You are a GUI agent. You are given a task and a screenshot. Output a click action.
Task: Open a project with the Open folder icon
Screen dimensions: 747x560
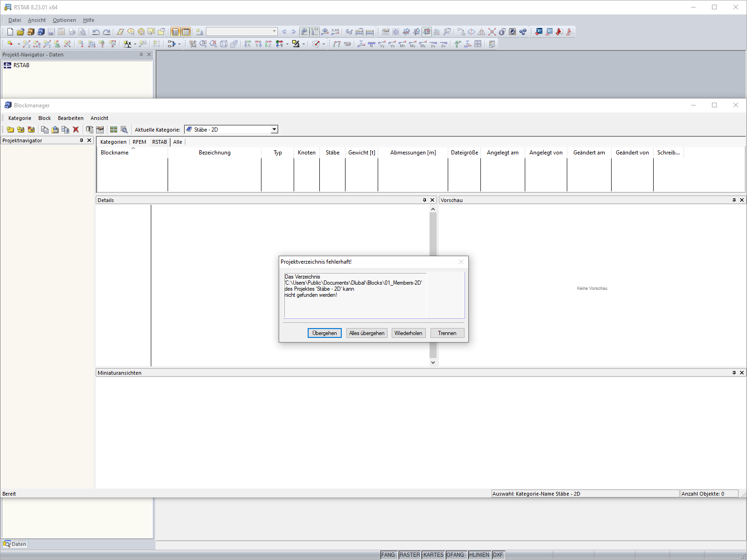[20, 31]
